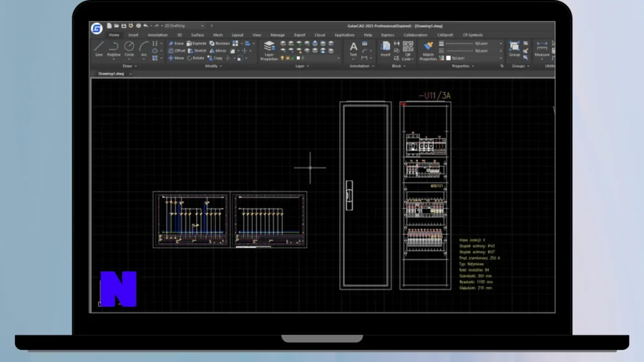Click the Save icon in quick access toolbar
This screenshot has height=362, width=644.
tap(124, 25)
